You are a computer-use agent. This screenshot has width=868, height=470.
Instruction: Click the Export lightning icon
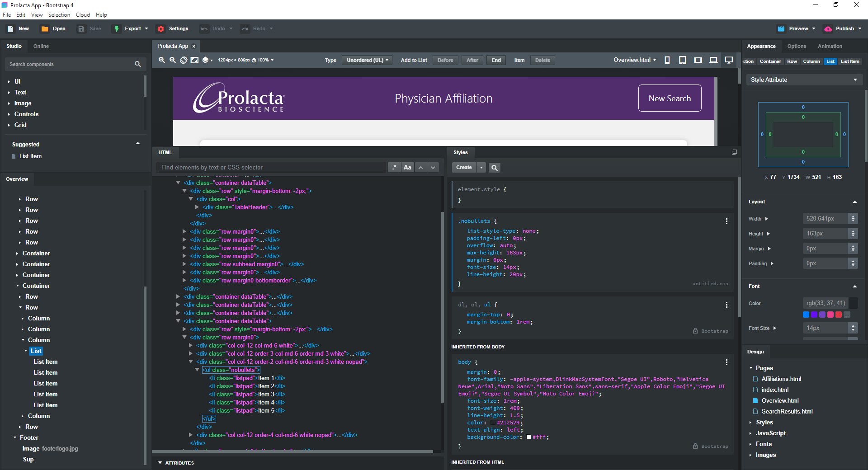(x=117, y=28)
